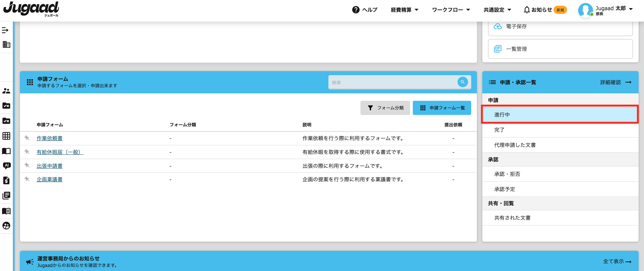Click the フォーム分類 filter button
This screenshot has width=644, height=271.
(x=385, y=108)
